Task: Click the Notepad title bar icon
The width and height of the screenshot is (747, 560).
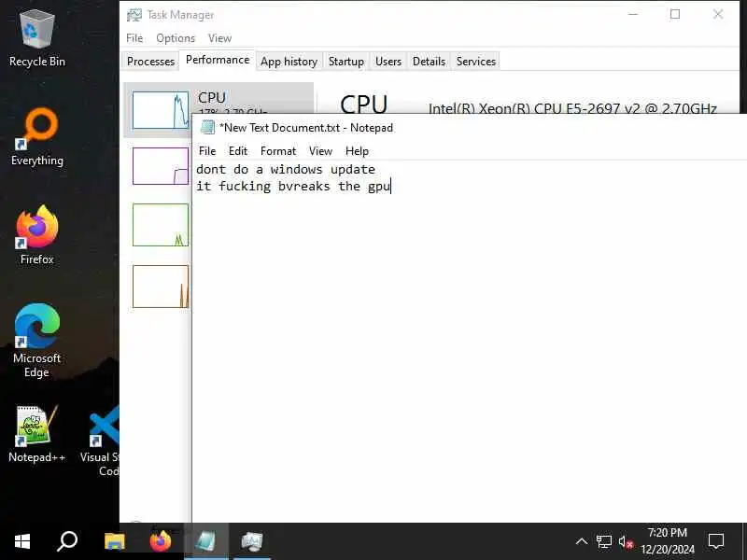Action: click(x=207, y=127)
